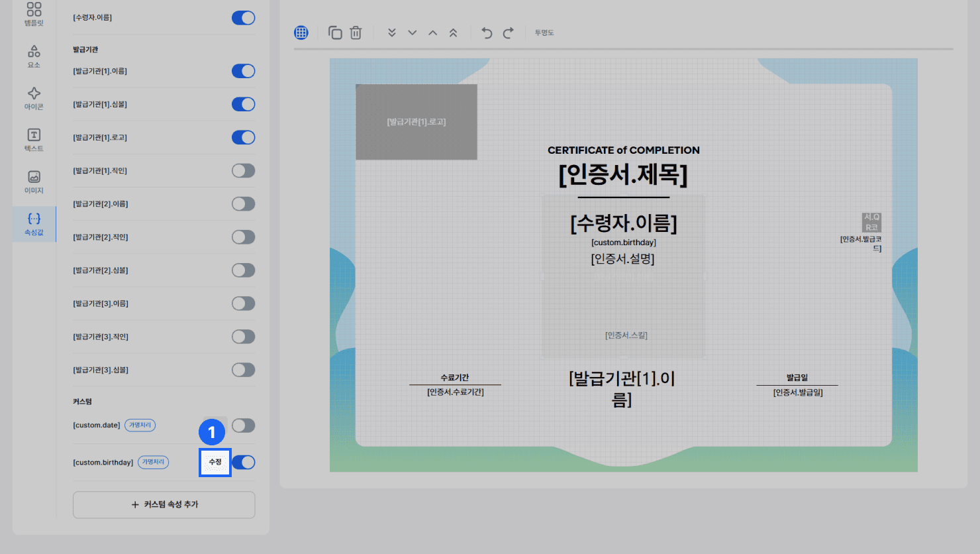Click 수정 button for custom.birthday
This screenshot has width=980, height=554.
coord(215,462)
